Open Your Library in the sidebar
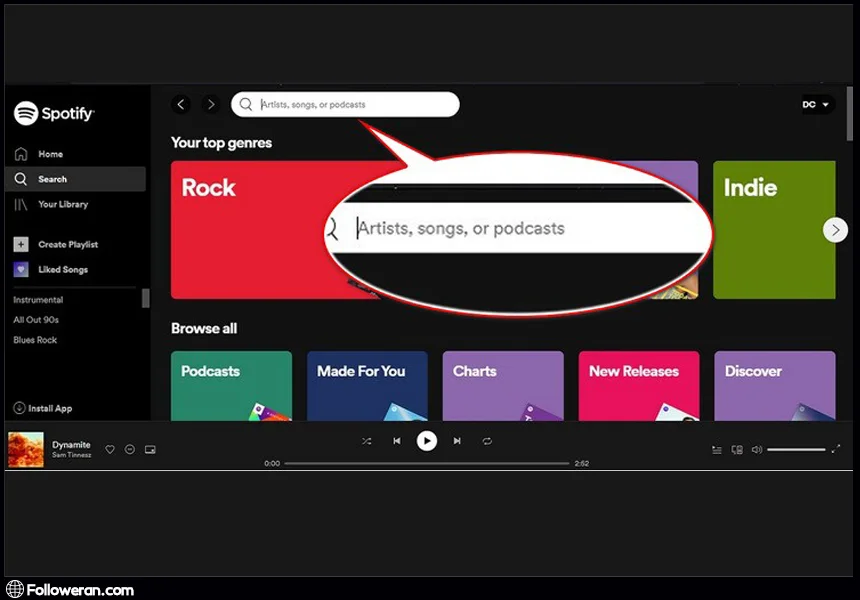This screenshot has height=600, width=860. [x=62, y=204]
